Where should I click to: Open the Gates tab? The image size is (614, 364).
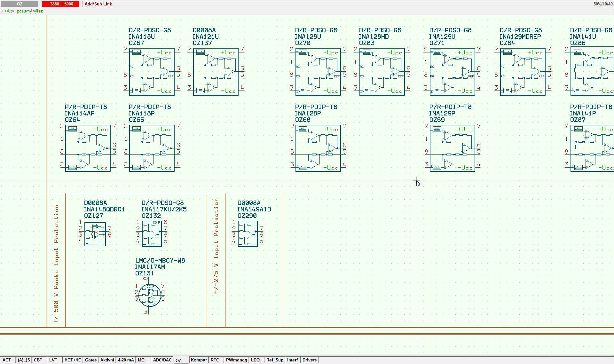coord(91,360)
